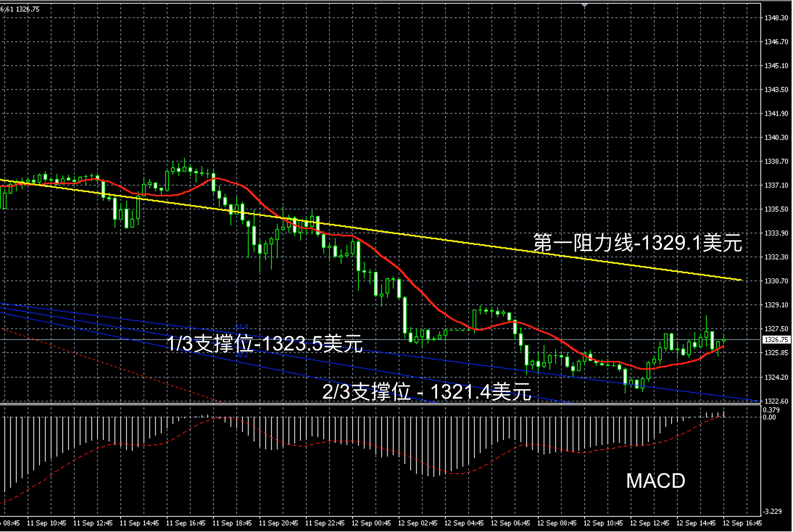Screen dimensions: 793x532
Task: Select the current price tag 1326.75 on axis
Action: pos(776,340)
